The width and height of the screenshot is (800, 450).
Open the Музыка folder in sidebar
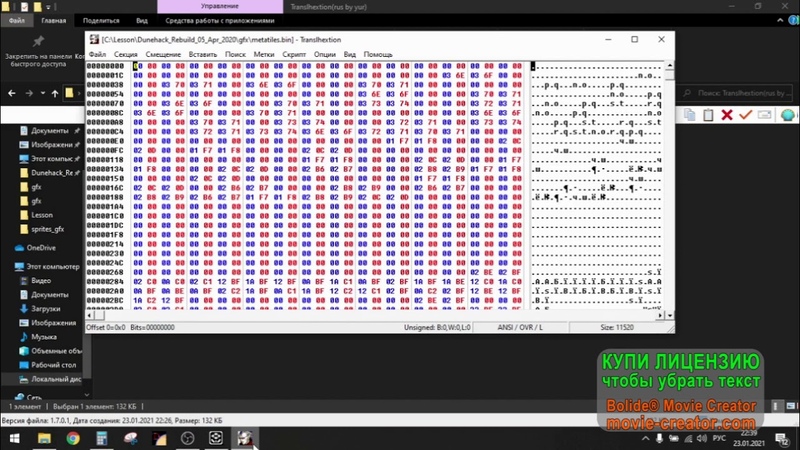click(44, 337)
